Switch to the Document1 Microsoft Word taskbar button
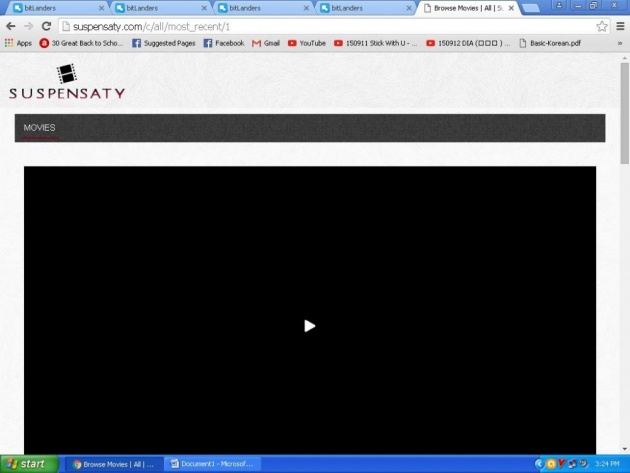 pos(213,464)
